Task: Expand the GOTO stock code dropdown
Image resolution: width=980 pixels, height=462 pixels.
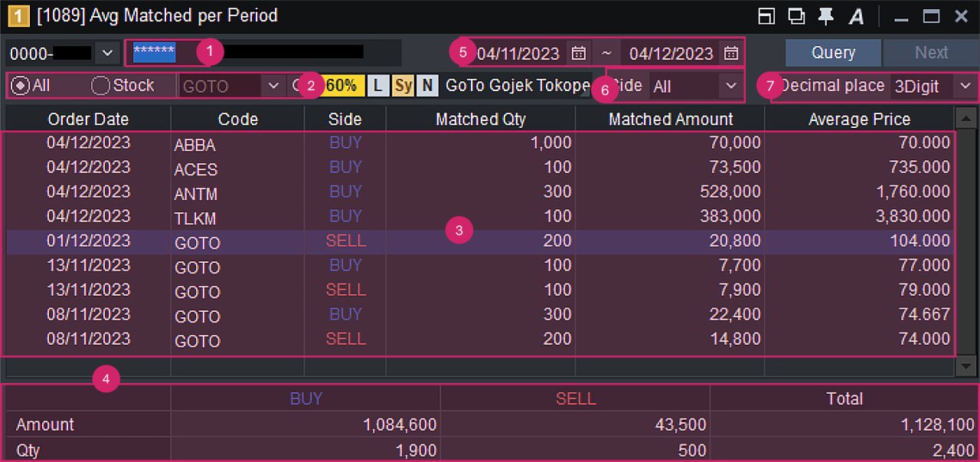Action: coord(273,86)
